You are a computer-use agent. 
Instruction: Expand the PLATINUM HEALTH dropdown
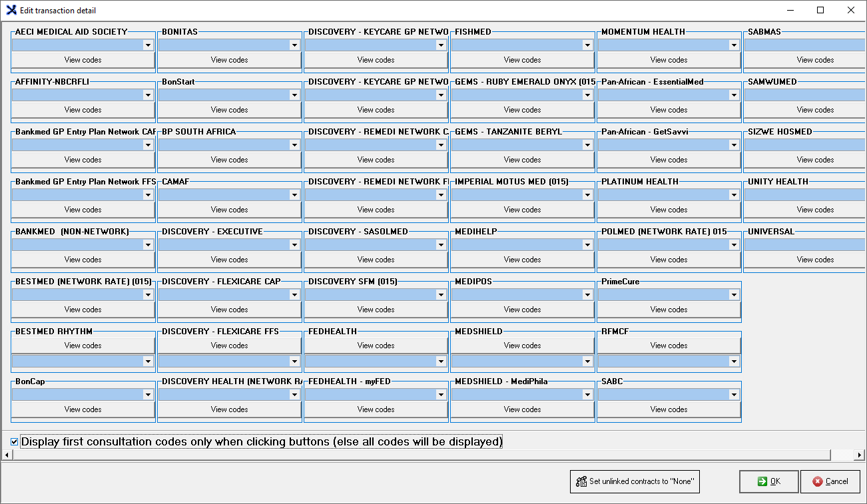point(734,195)
